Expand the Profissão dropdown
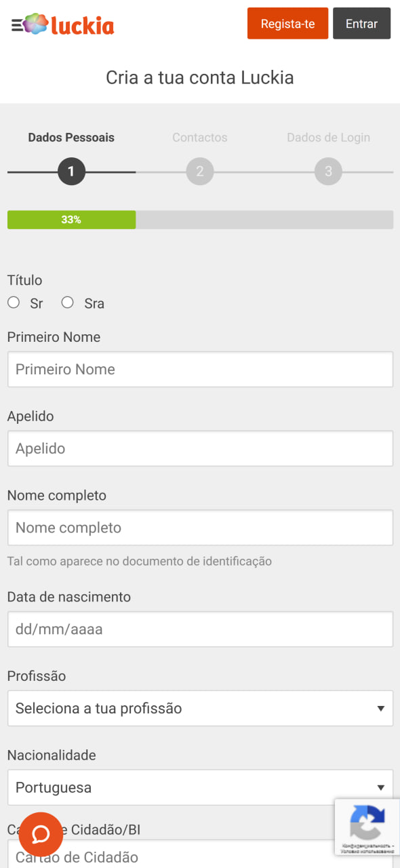This screenshot has height=868, width=400. 200,709
